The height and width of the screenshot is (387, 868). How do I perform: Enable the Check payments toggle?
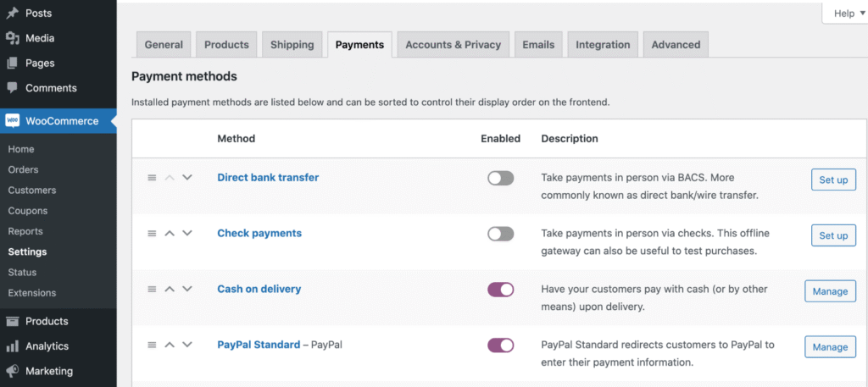(x=500, y=234)
